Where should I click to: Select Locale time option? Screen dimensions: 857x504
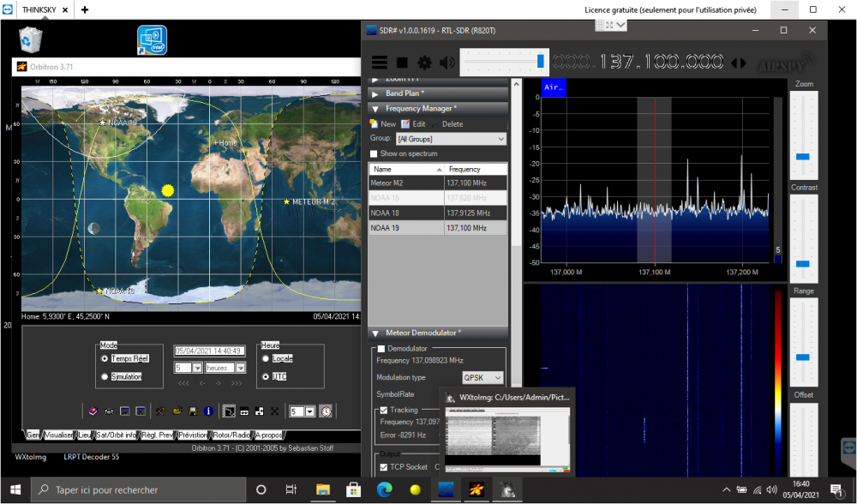click(266, 358)
